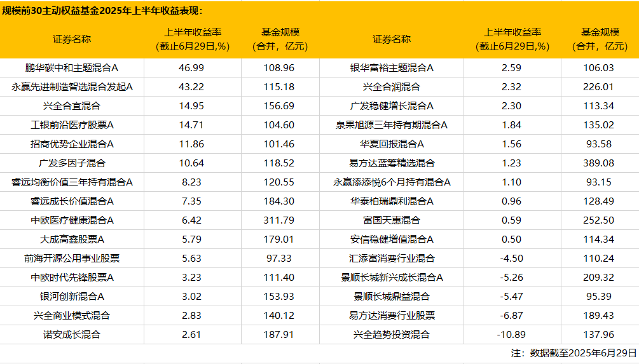Viewport: 639px width, 364px height.
Task: Click the cell 大成高鑫股票A
Action: pos(72,240)
